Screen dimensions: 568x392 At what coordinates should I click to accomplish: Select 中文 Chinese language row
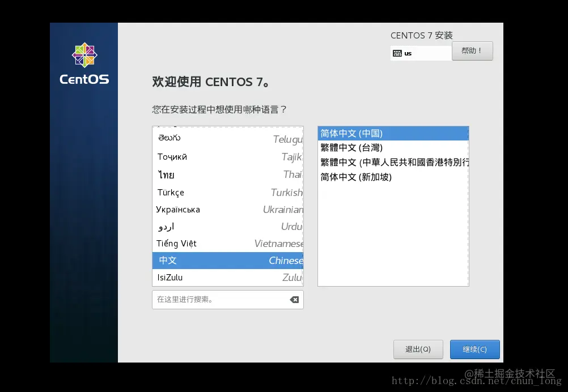[x=227, y=261]
